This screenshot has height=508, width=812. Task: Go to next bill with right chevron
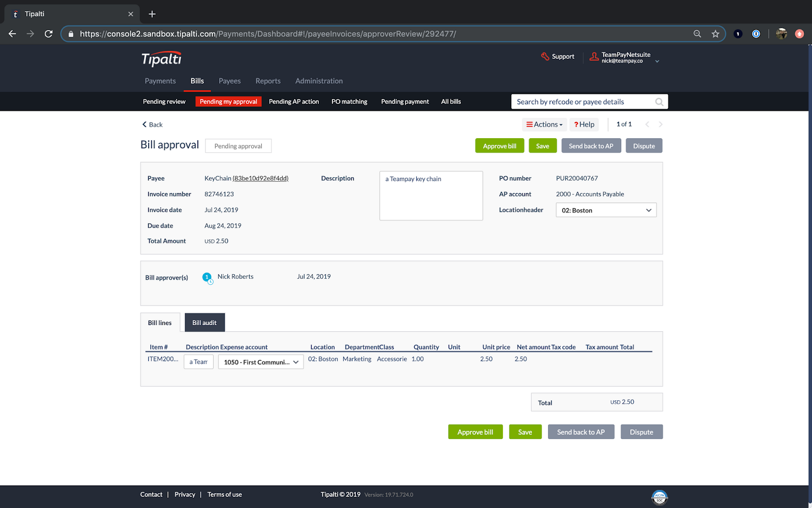pyautogui.click(x=660, y=124)
